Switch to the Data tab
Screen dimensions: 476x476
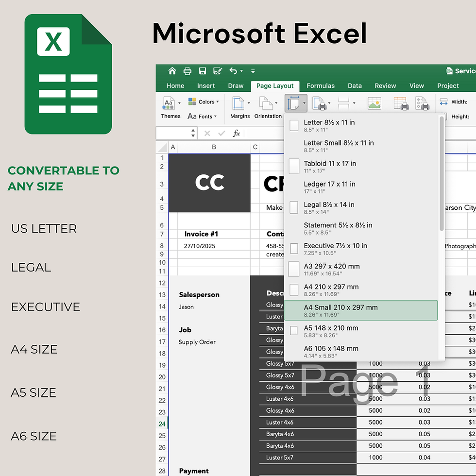pyautogui.click(x=355, y=86)
